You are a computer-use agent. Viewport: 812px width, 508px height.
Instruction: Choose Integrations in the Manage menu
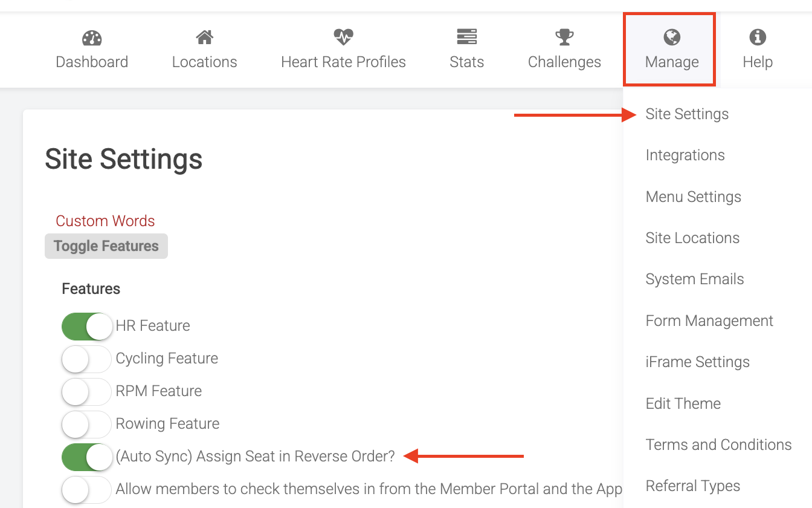pyautogui.click(x=685, y=155)
